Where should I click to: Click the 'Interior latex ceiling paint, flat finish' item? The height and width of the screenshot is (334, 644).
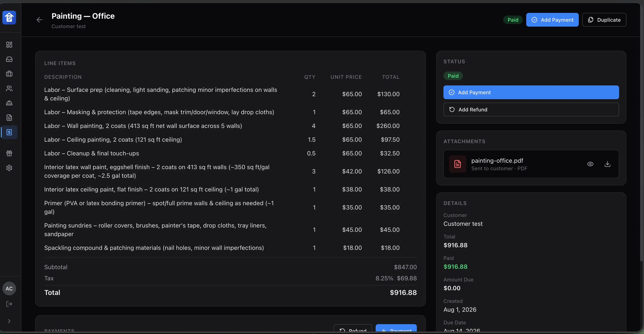tap(151, 189)
